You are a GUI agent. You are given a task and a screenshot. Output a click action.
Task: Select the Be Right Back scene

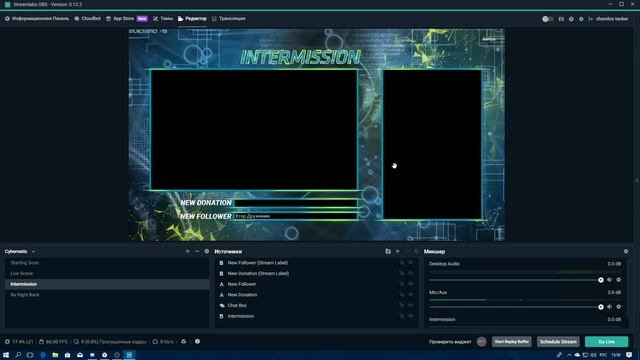(x=107, y=295)
